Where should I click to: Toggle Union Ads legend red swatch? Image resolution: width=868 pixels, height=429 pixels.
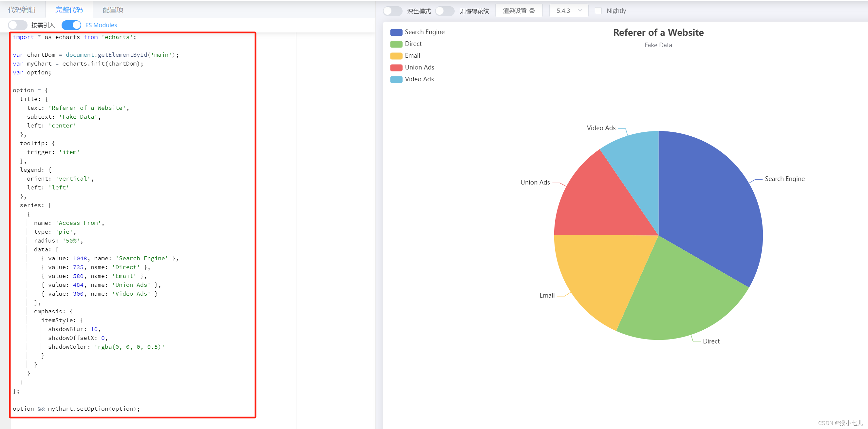tap(396, 68)
